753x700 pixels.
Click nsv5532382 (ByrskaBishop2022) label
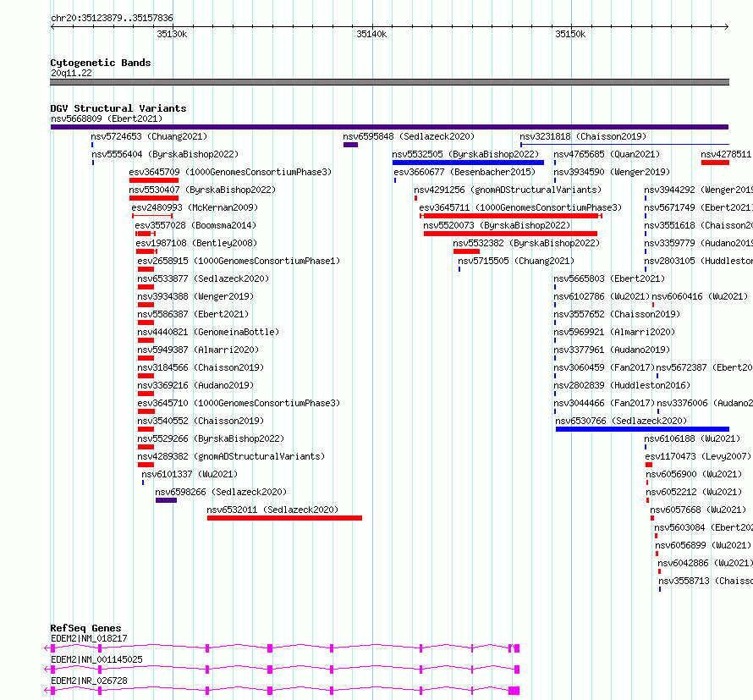pyautogui.click(x=526, y=243)
